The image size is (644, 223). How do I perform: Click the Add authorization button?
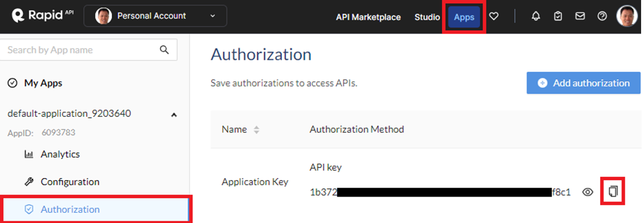[x=583, y=83]
